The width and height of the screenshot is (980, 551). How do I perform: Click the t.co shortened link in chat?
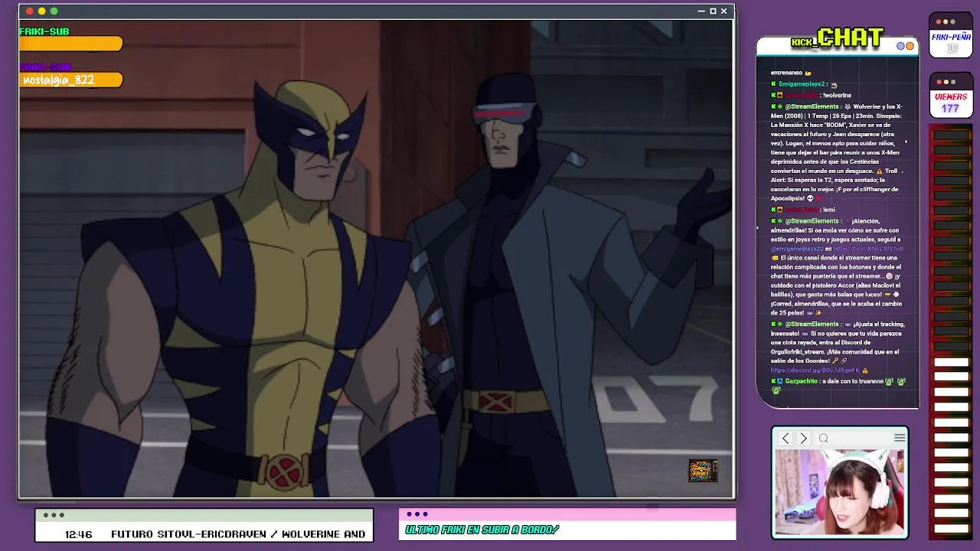pos(868,249)
